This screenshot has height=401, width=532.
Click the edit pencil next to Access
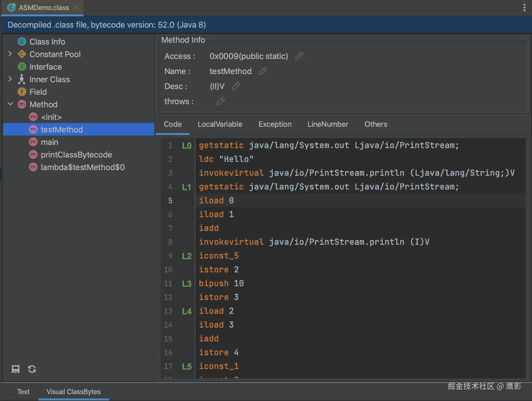(299, 56)
